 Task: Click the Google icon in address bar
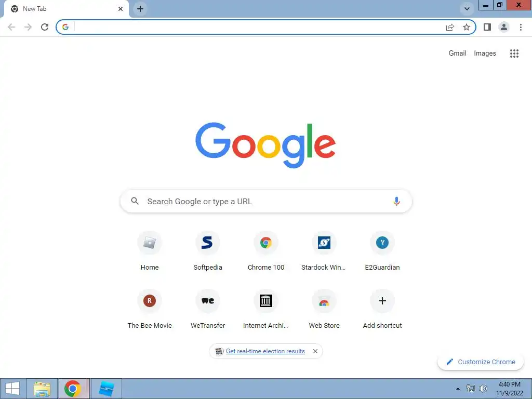pyautogui.click(x=65, y=27)
